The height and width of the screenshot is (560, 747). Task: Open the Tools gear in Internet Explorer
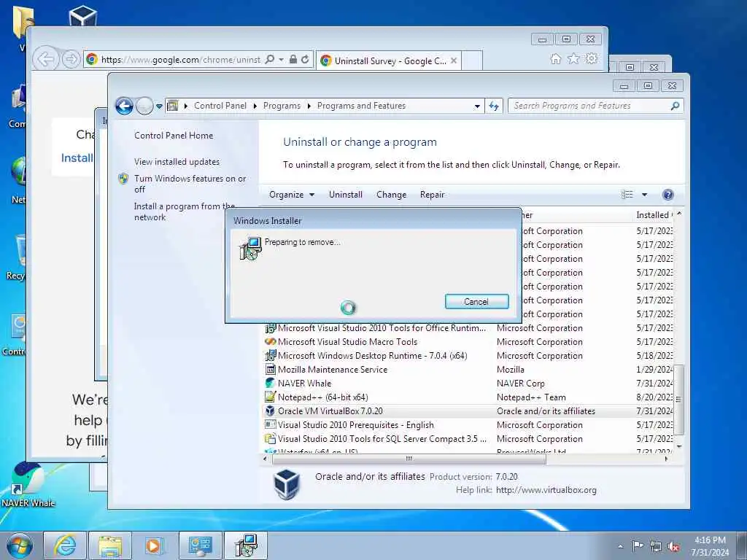click(x=592, y=59)
